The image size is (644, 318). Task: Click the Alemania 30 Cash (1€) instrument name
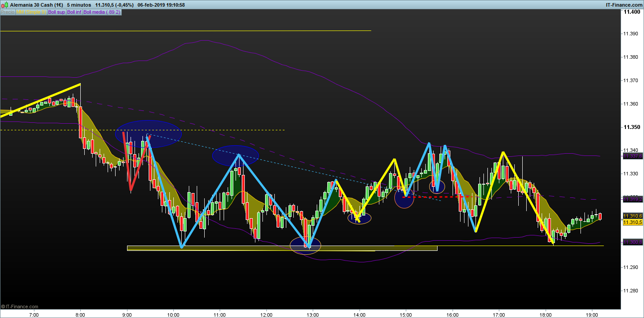pyautogui.click(x=36, y=4)
